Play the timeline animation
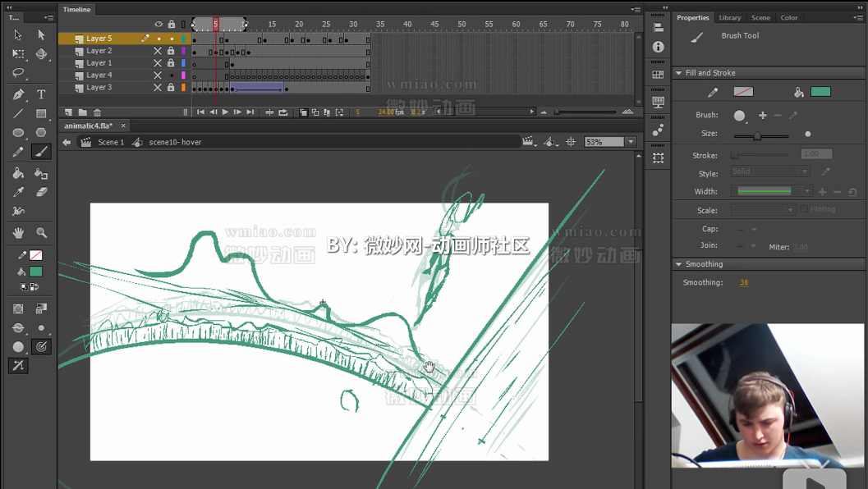Image resolution: width=868 pixels, height=489 pixels. 225,112
